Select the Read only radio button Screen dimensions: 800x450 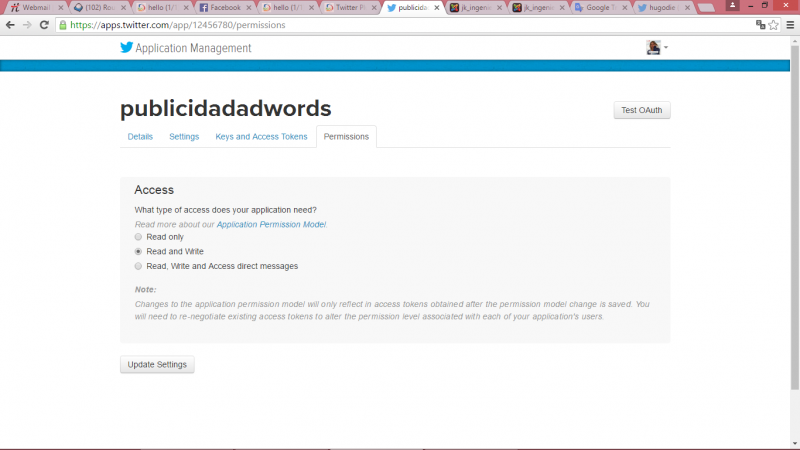[138, 237]
